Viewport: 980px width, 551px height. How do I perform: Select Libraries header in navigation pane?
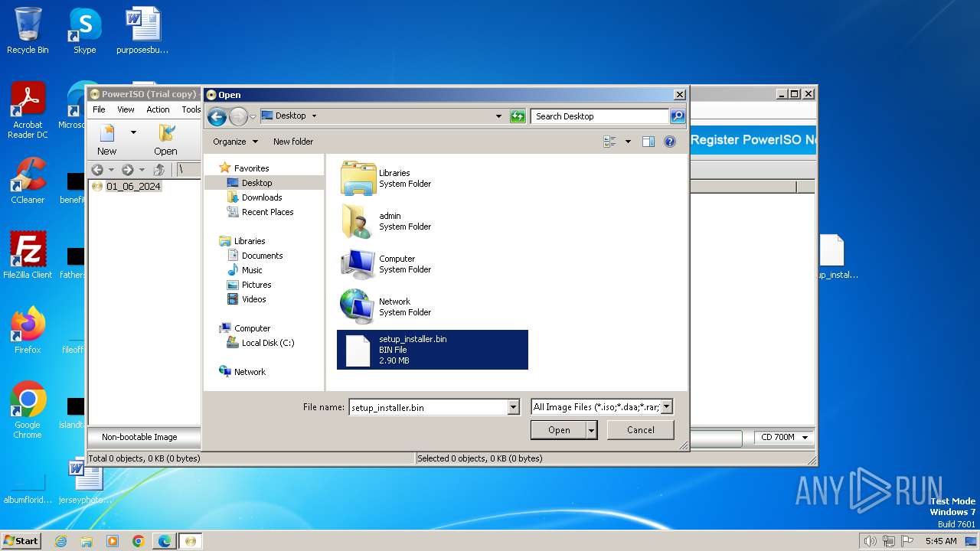(x=250, y=241)
